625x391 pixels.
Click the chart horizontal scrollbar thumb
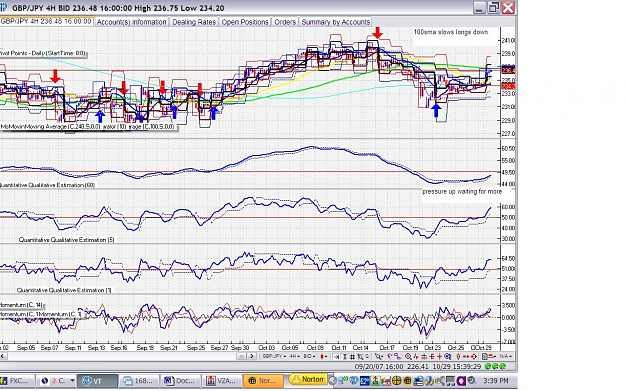[241, 356]
